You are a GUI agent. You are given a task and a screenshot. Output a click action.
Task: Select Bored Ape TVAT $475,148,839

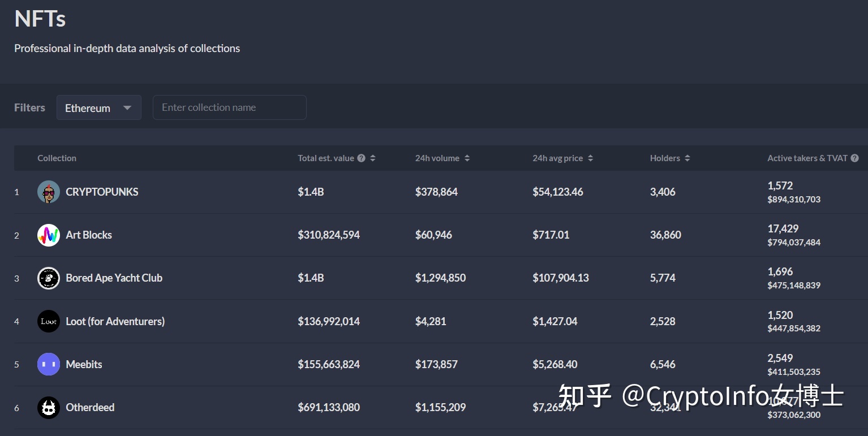(x=794, y=286)
